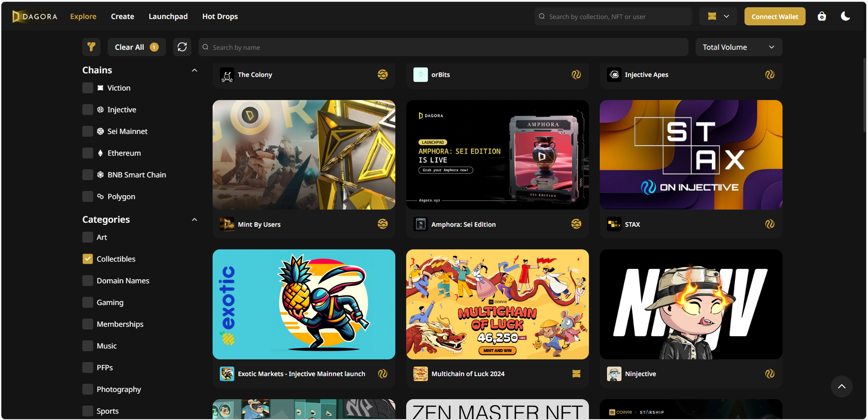Click Injective chain icon on Ninjective

770,374
